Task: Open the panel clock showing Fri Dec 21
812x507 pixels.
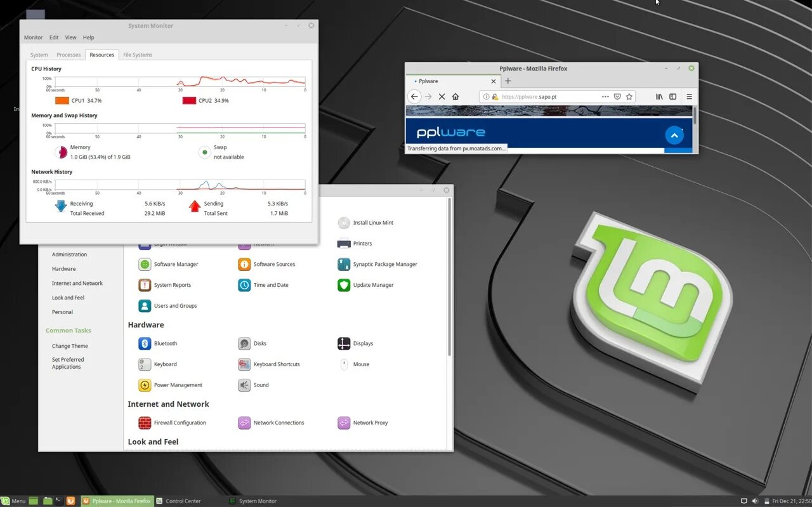Action: tap(792, 501)
